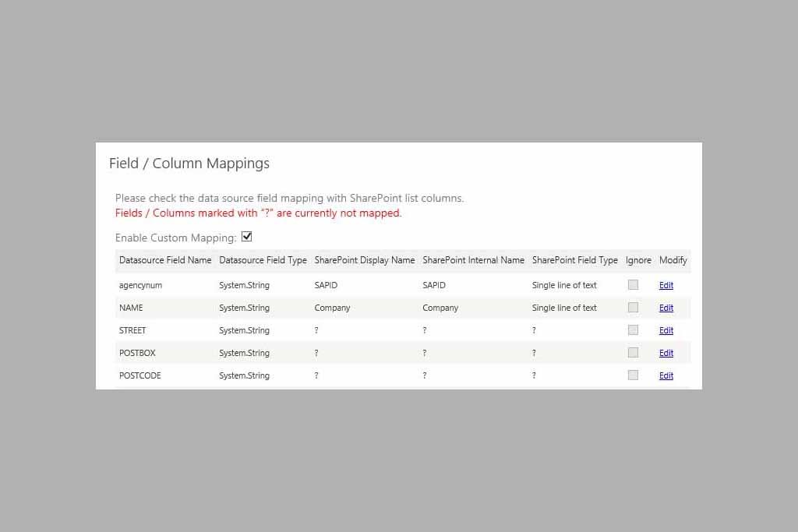798x532 pixels.
Task: Click the SharePoint Display Name header
Action: [x=364, y=260]
